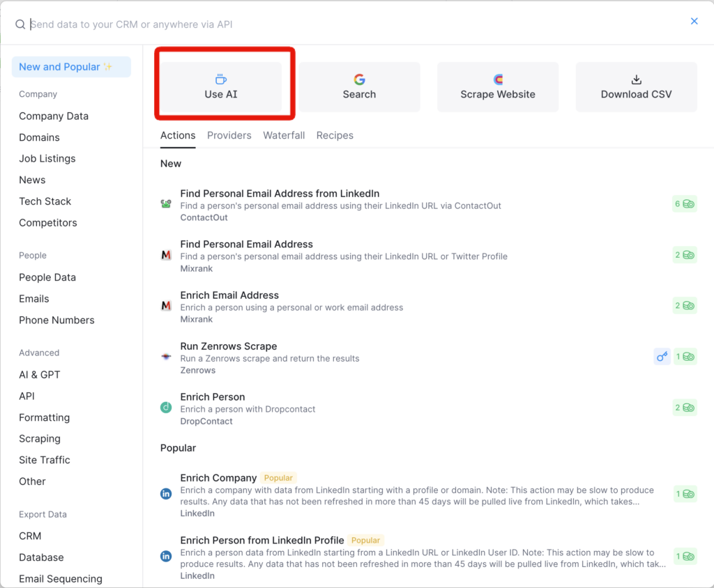Click the magnifier icon in search bar

pyautogui.click(x=20, y=24)
